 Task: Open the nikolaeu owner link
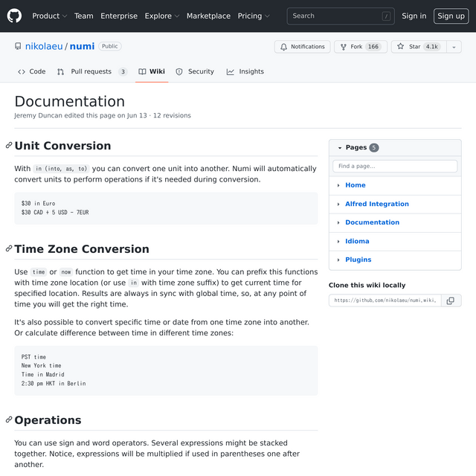[44, 46]
